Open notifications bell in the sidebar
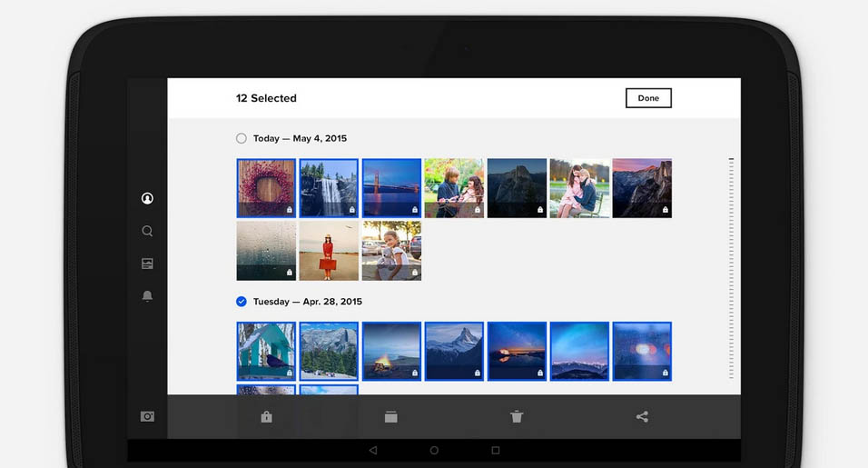Viewport: 868px width, 468px height. (147, 296)
